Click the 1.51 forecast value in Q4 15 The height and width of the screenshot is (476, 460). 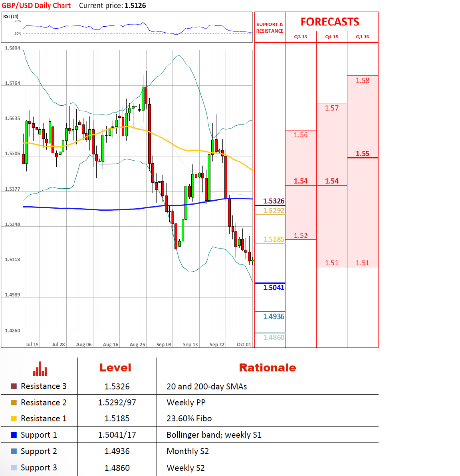(x=331, y=263)
